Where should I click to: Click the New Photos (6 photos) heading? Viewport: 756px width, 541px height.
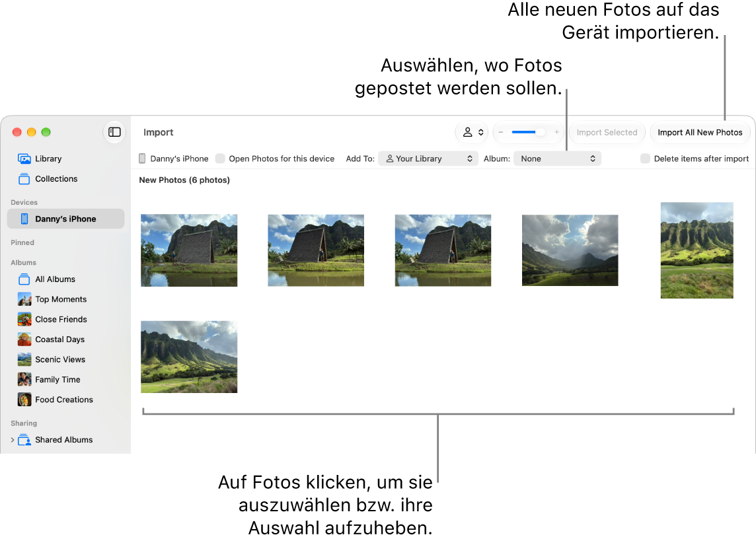tap(184, 180)
